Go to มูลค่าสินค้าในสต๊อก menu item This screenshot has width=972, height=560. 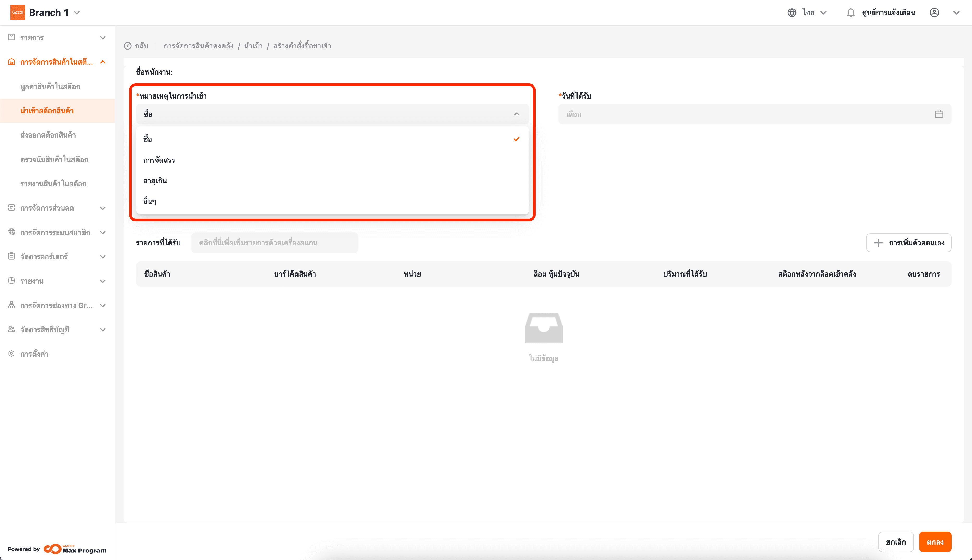coord(50,87)
